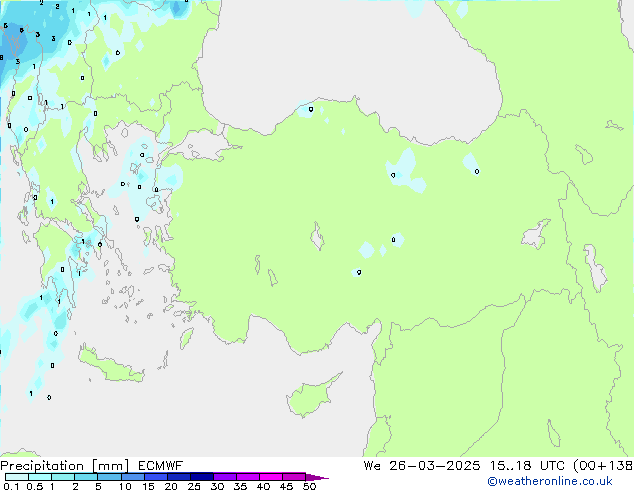Click the legend swatch between 10 and 15
634x490 pixels.
click(133, 477)
